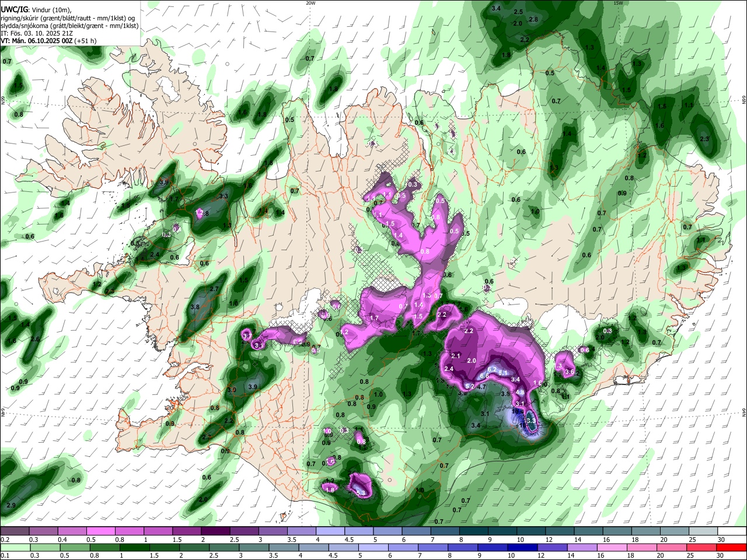
Task: Click the '2.6' precipitation value
Action: (x=35, y=339)
